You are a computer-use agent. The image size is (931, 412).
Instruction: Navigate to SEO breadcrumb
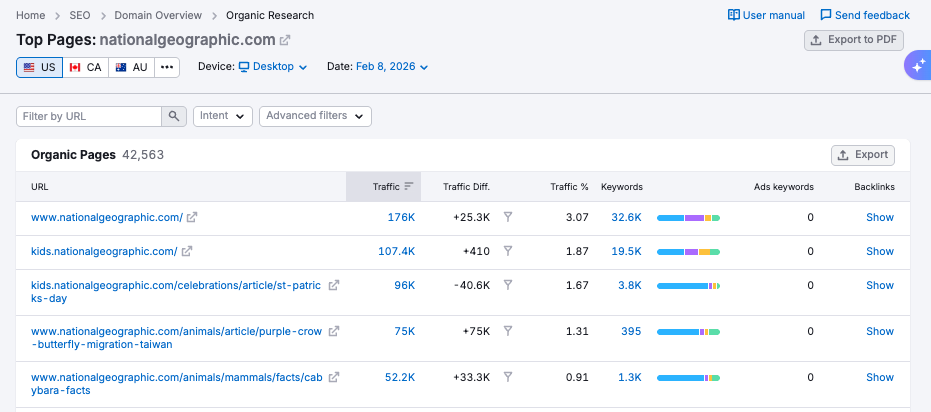tap(80, 15)
